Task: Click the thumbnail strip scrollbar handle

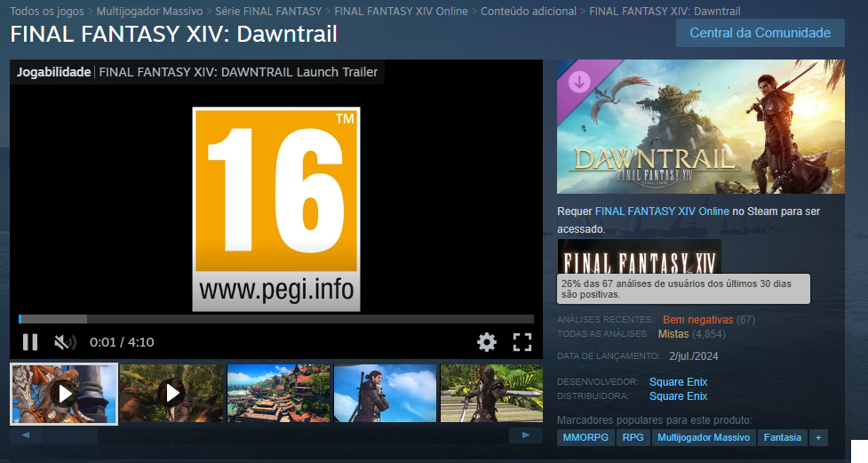Action: click(70, 435)
